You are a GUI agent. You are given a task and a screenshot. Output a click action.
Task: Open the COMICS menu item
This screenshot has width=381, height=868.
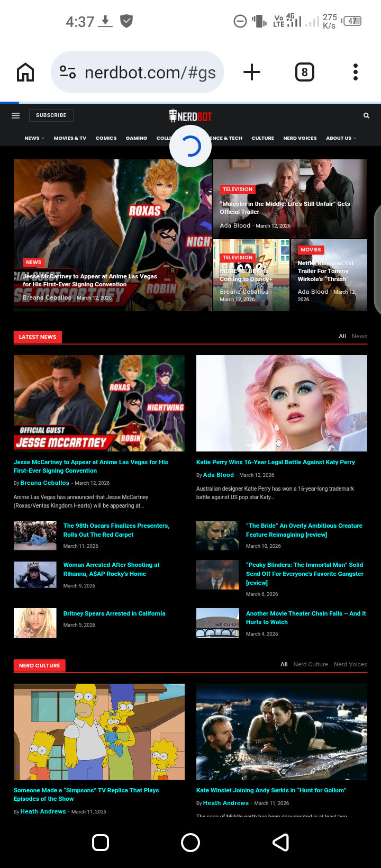point(106,138)
